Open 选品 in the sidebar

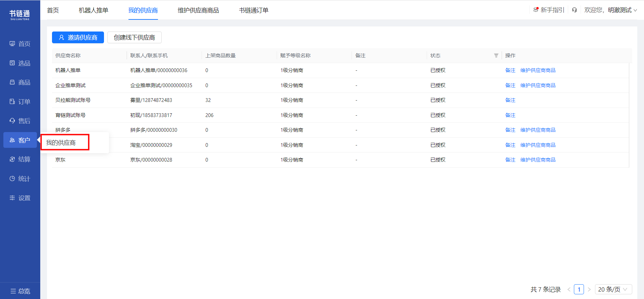pos(20,63)
